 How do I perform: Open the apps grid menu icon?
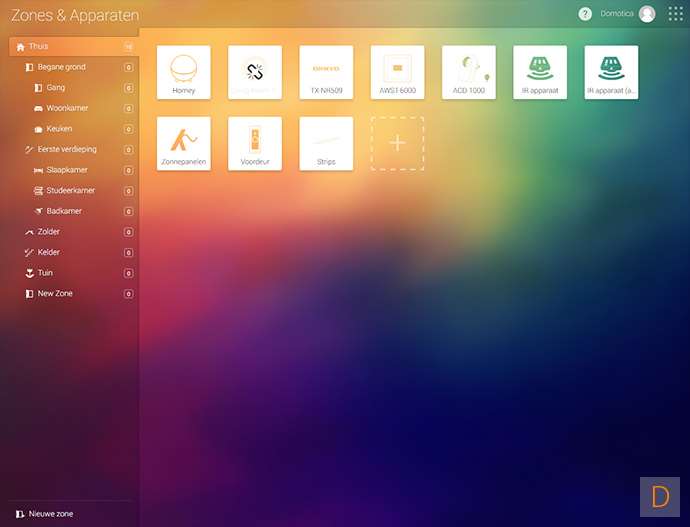[x=676, y=14]
